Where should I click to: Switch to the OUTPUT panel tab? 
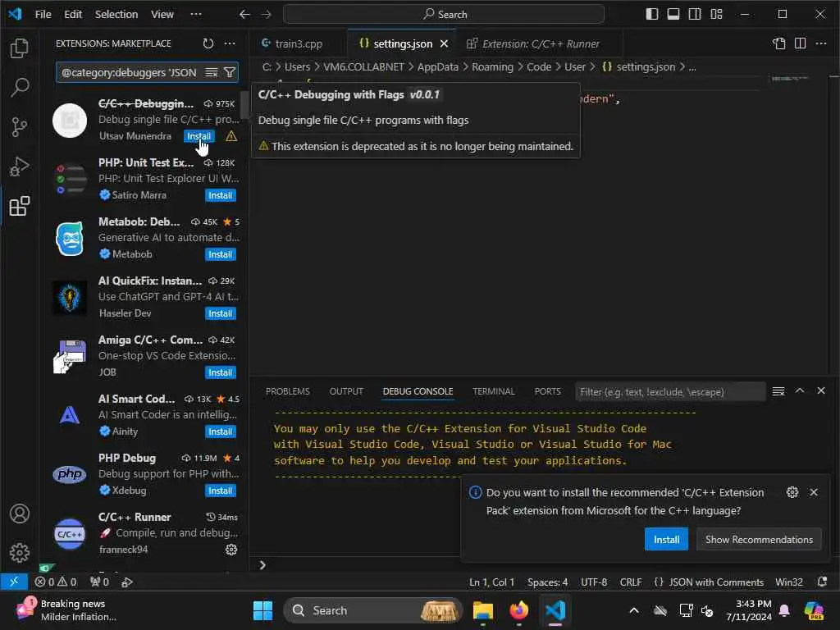click(346, 391)
